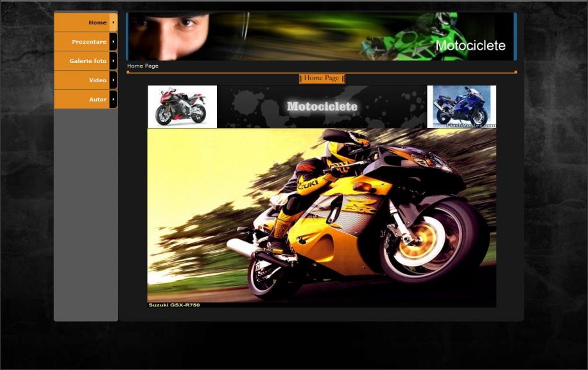Click the white Home Page breadcrumb text
This screenshot has height=370, width=588.
143,66
